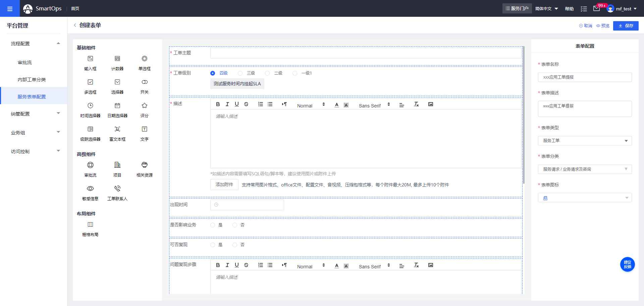
Task: Choose 否 for 可否复现
Action: point(235,245)
